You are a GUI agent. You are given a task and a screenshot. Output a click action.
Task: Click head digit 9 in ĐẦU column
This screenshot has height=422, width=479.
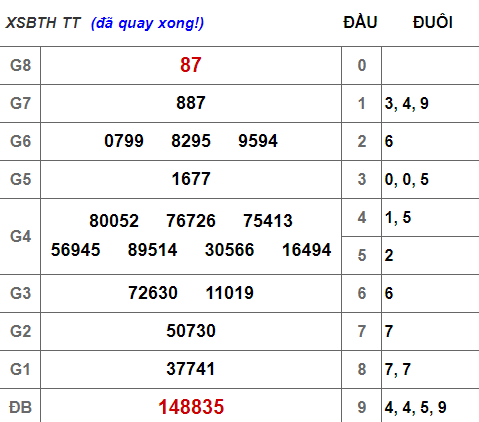click(x=362, y=407)
